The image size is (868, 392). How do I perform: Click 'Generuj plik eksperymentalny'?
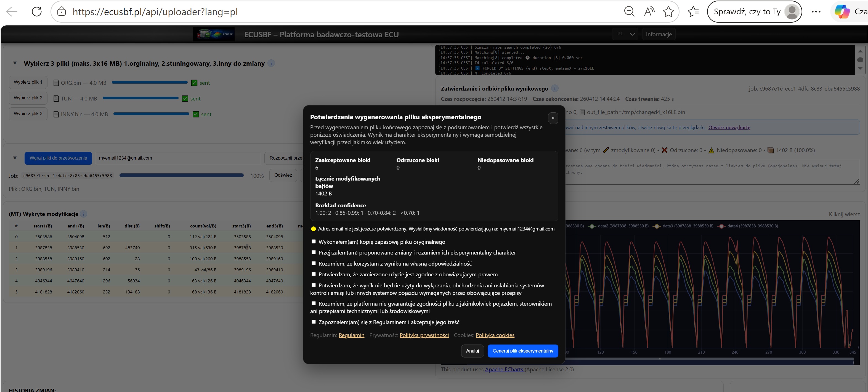(523, 351)
